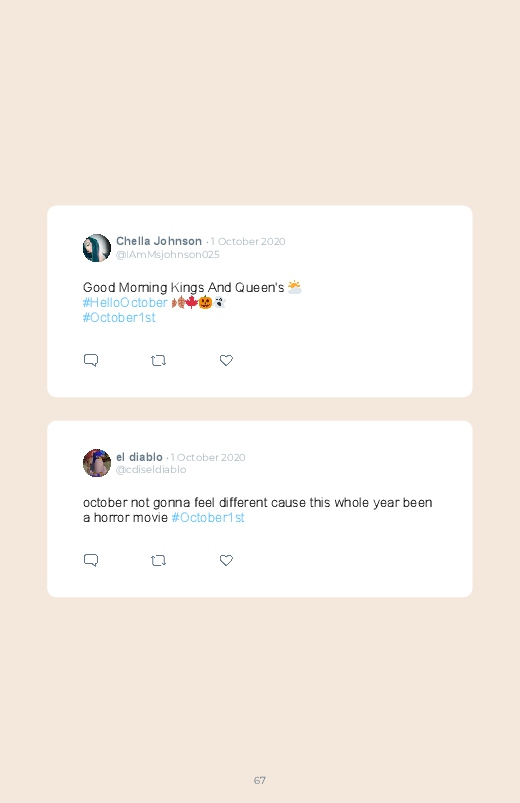
Task: Click retweet icon on Chella Johnson's tweet
Action: (158, 361)
